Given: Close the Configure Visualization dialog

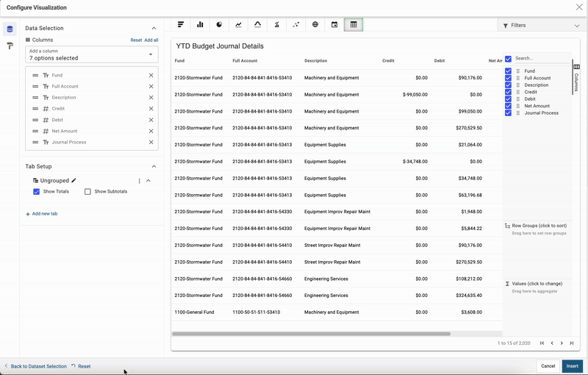Looking at the screenshot, I should click(x=579, y=7).
